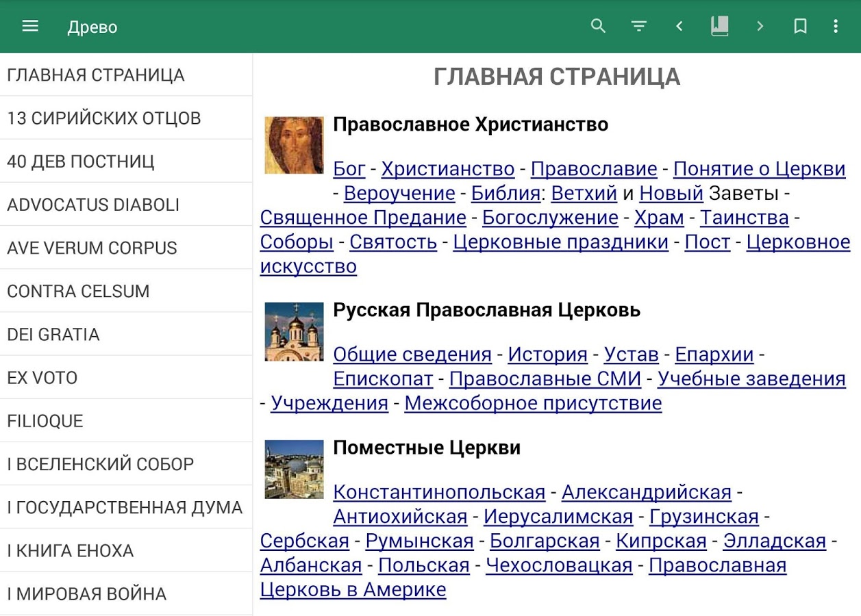Open the Учреждения link
The width and height of the screenshot is (861, 616).
[329, 403]
